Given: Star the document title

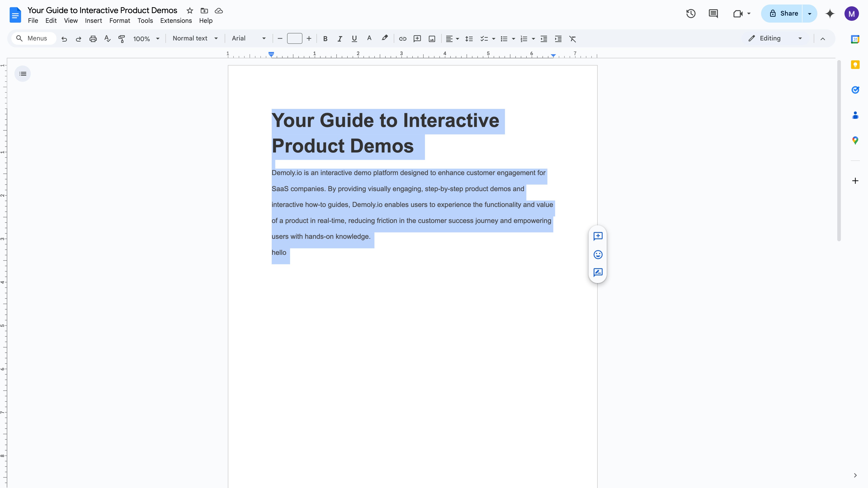Looking at the screenshot, I should pos(190,10).
